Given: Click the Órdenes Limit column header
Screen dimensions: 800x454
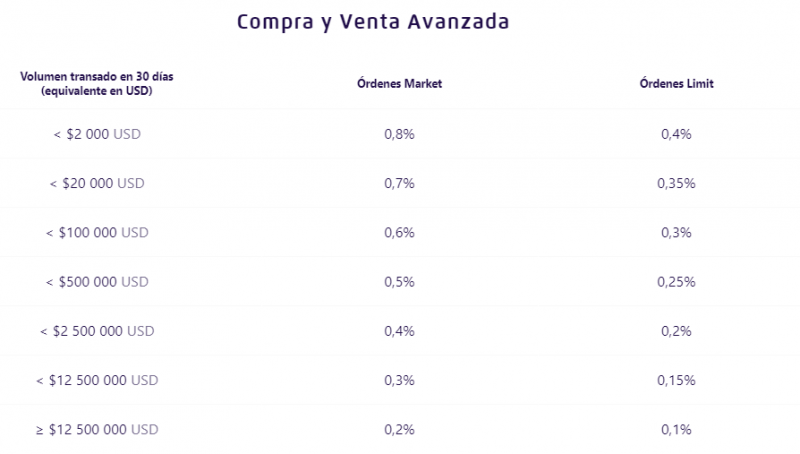Looking at the screenshot, I should pos(677,84).
